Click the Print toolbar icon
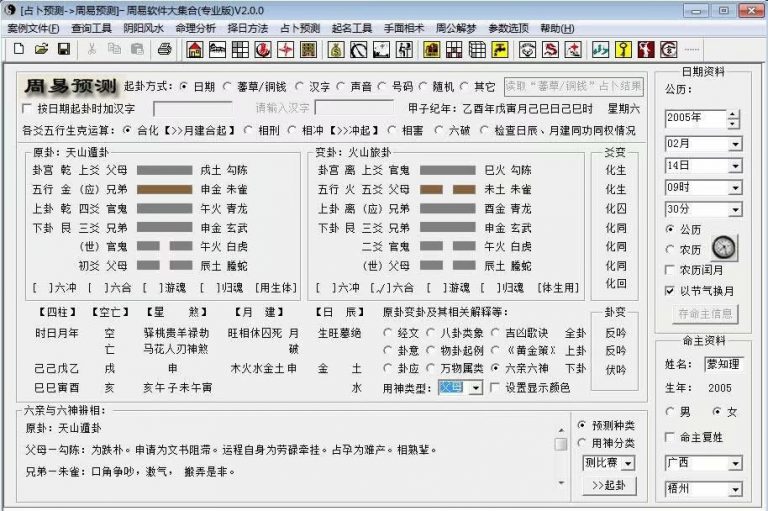The width and height of the screenshot is (768, 511). 164,49
